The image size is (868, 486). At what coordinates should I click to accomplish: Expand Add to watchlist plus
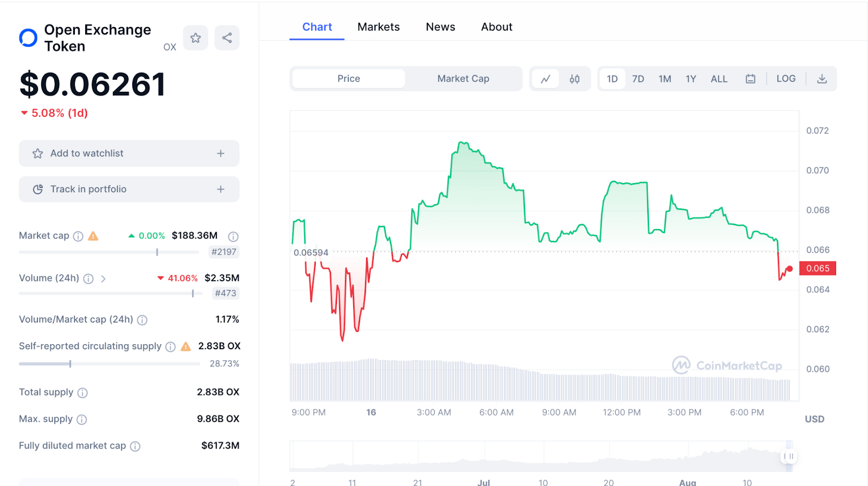click(221, 154)
